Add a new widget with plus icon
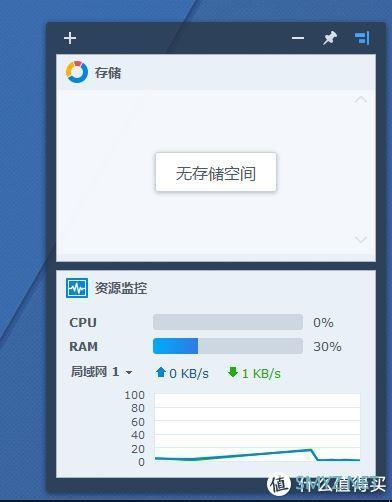Viewport: 392px width, 502px height. click(70, 38)
